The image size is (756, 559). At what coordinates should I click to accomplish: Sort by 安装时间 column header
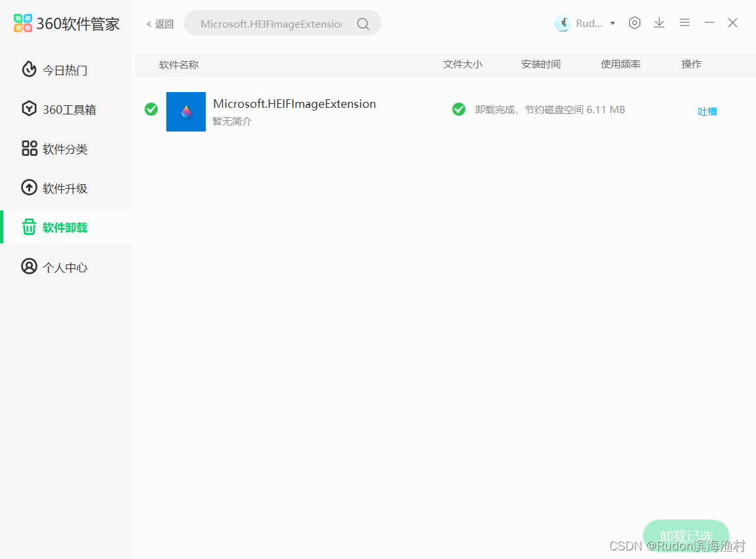(x=540, y=64)
